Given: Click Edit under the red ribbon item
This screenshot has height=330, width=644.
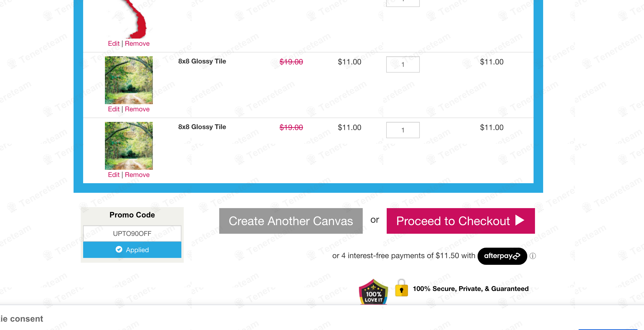Looking at the screenshot, I should [x=114, y=44].
